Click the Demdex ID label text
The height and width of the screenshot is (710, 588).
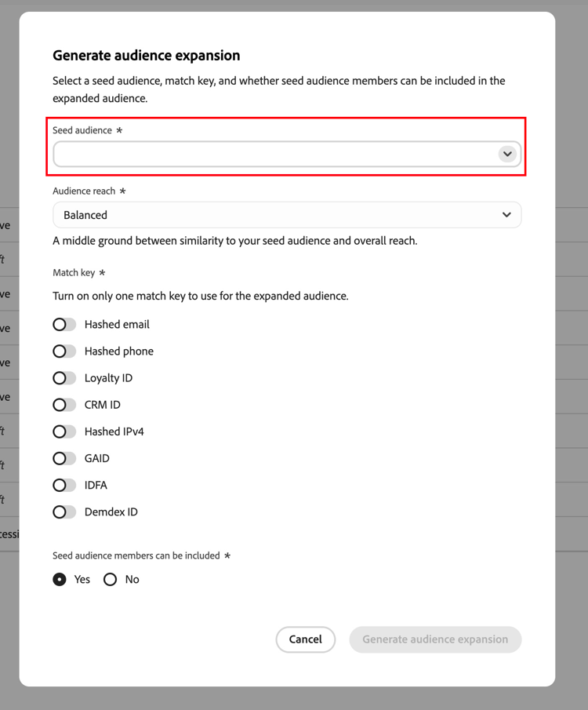(x=111, y=512)
